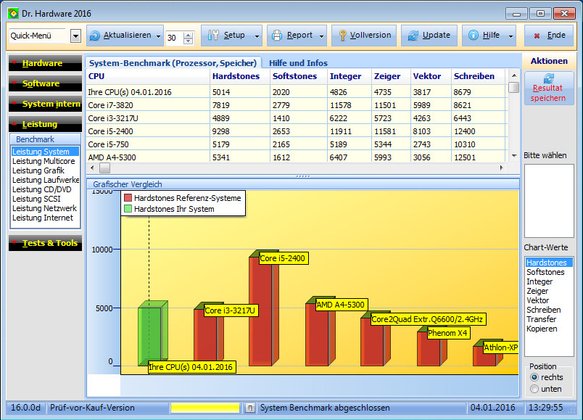This screenshot has width=583, height=420.
Task: Select Leistung SCSI in benchmark list
Action: point(45,199)
